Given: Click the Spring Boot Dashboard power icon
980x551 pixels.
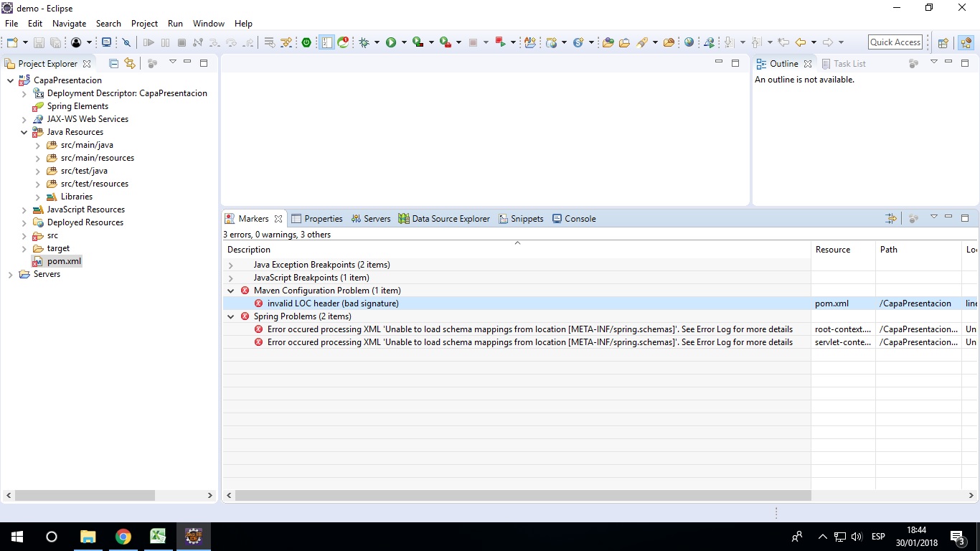Looking at the screenshot, I should [x=306, y=42].
